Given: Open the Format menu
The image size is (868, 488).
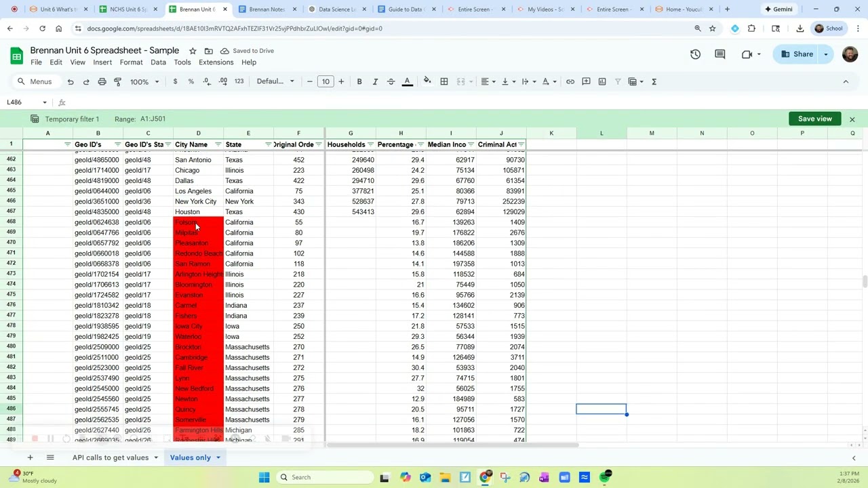Looking at the screenshot, I should click(131, 62).
